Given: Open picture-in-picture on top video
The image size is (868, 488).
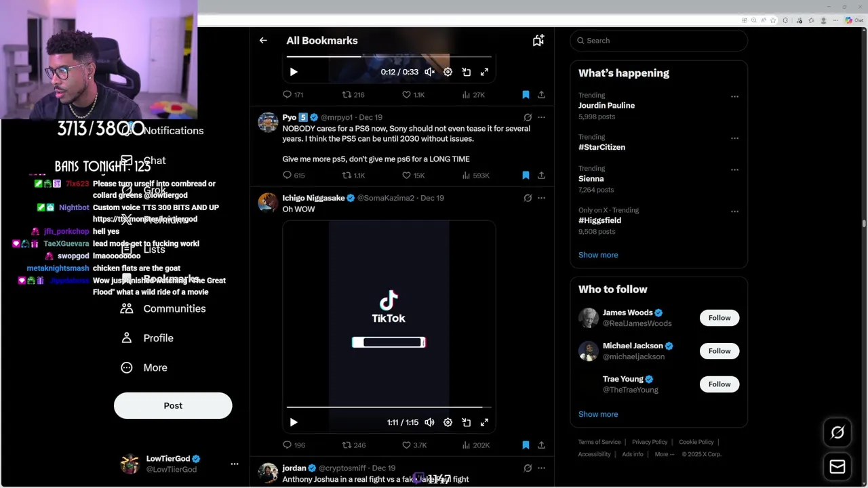Looking at the screenshot, I should [467, 72].
